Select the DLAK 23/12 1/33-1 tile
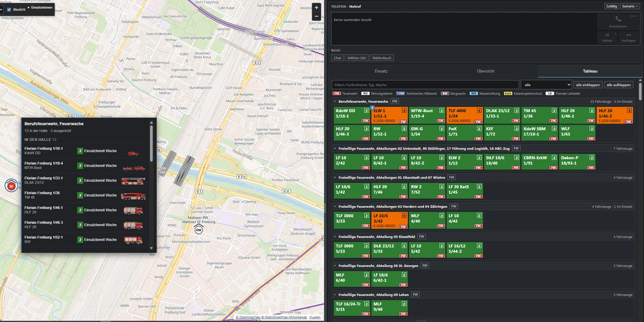Viewport: 644px width, 322px height. click(503, 115)
